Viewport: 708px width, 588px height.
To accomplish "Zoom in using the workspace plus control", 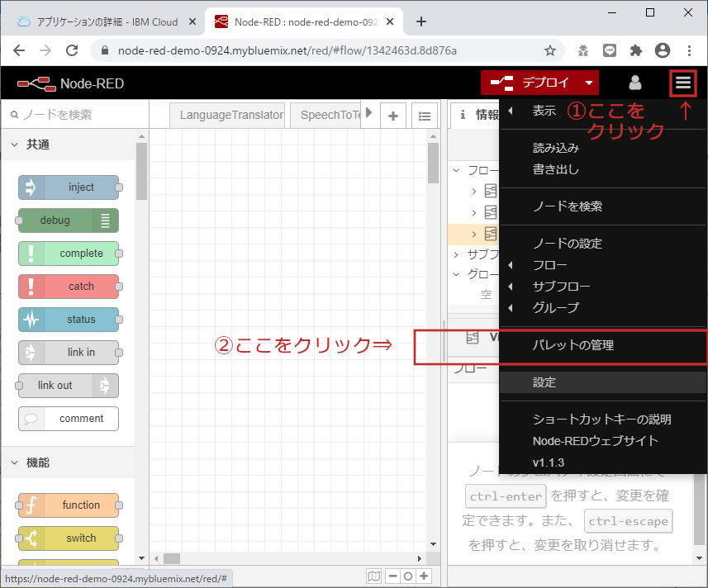I will pos(425,576).
